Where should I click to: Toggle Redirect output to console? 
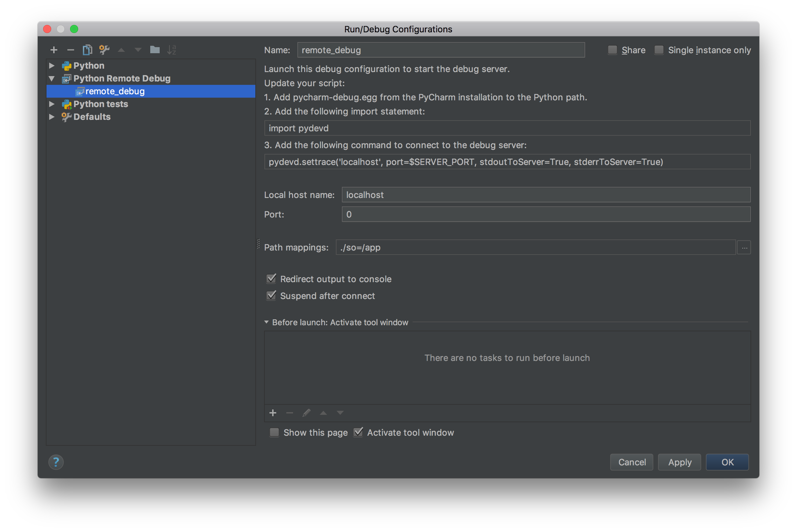tap(272, 278)
